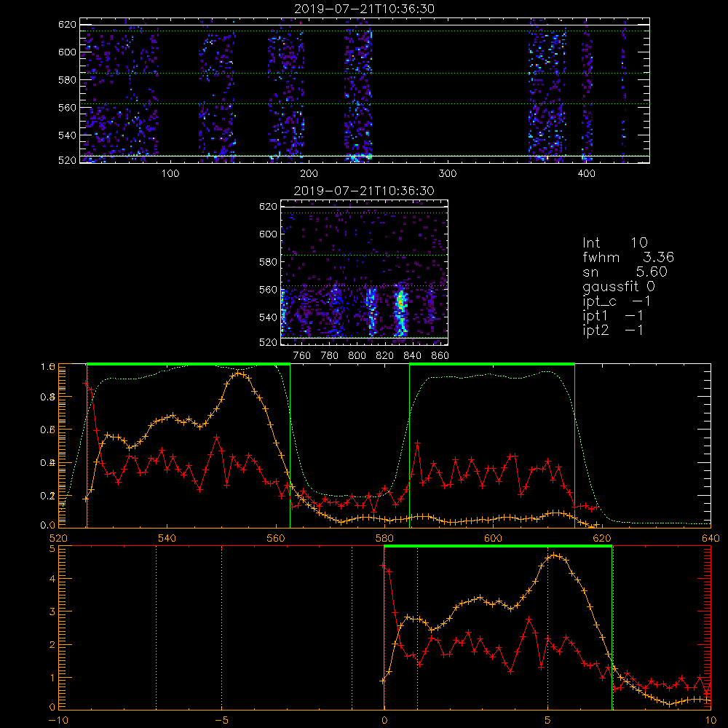Select the 'fwhm 3.36' readout
The width and height of the screenshot is (728, 728).
pos(628,257)
